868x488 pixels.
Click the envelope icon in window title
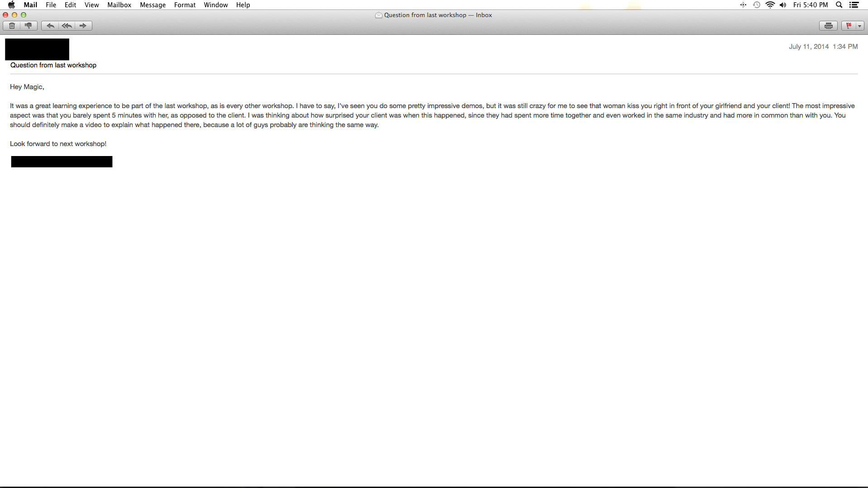tap(379, 15)
